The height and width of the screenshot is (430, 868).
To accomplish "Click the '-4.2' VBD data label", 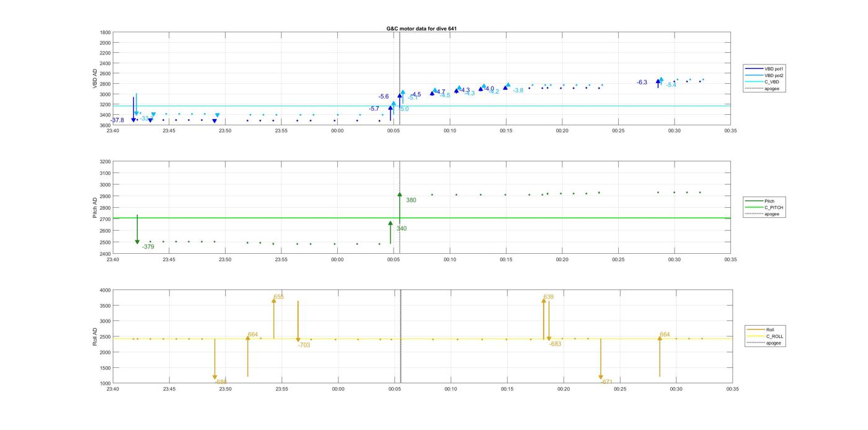I will coord(494,92).
